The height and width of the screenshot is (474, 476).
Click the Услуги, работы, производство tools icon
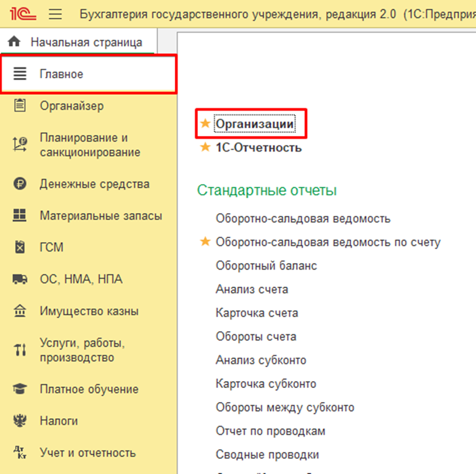(20, 350)
